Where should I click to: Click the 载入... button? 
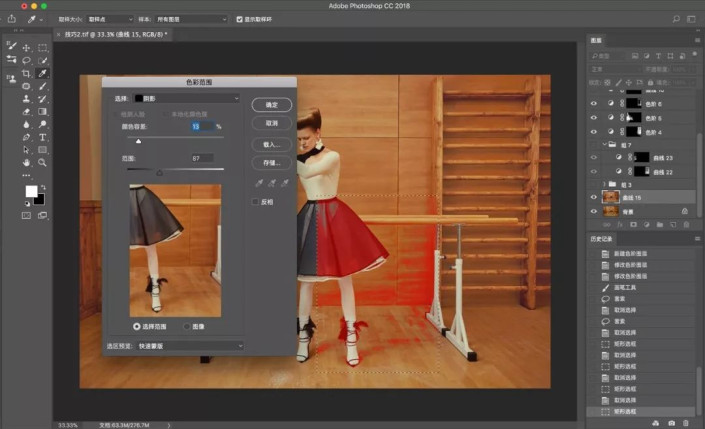[271, 143]
